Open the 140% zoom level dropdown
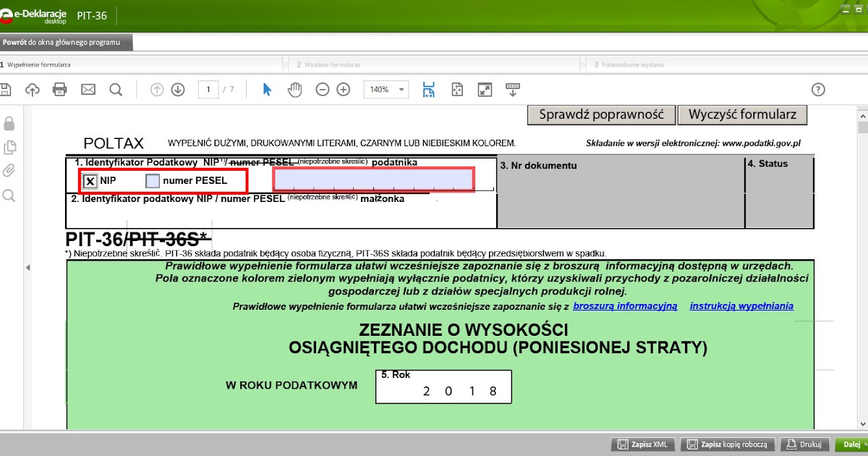This screenshot has height=456, width=868. click(386, 89)
